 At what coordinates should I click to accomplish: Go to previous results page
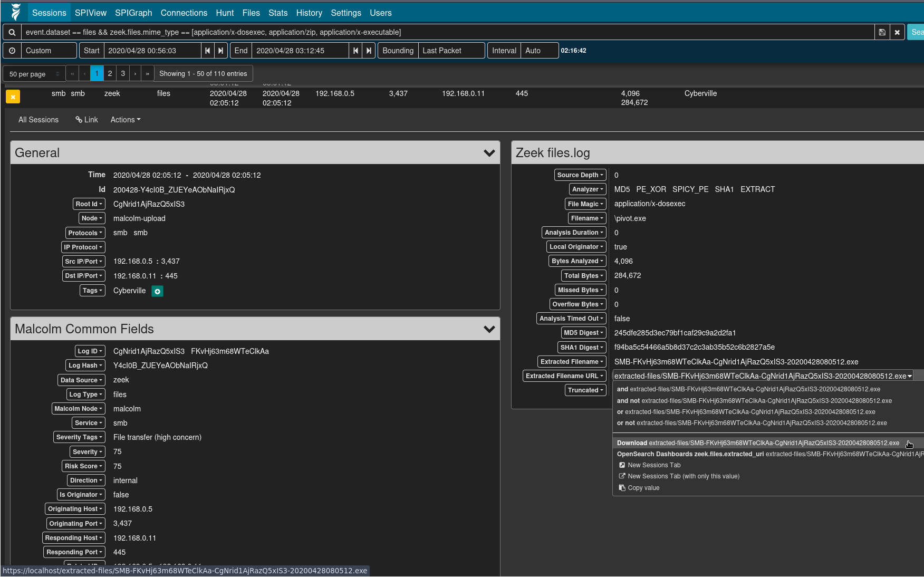point(84,73)
